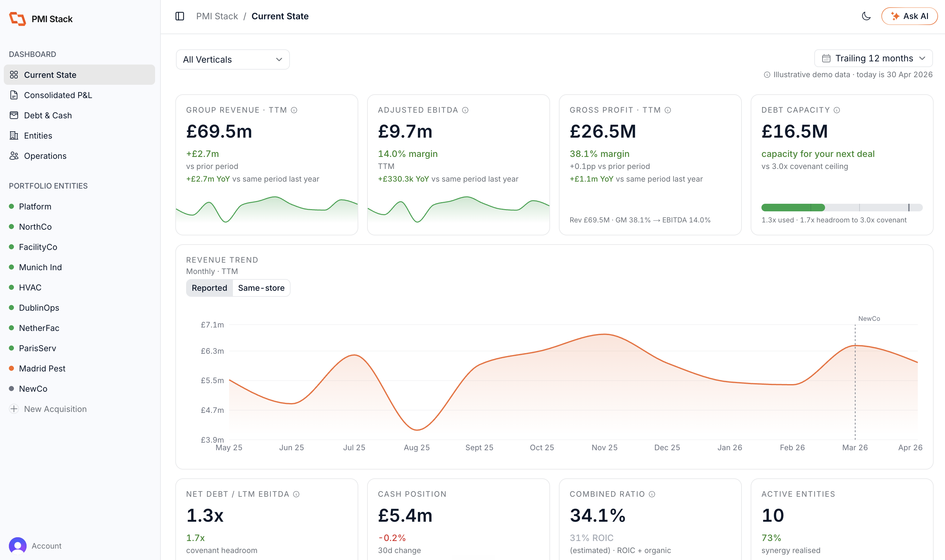The height and width of the screenshot is (560, 945).
Task: Click the Current State grid icon
Action: 14,75
